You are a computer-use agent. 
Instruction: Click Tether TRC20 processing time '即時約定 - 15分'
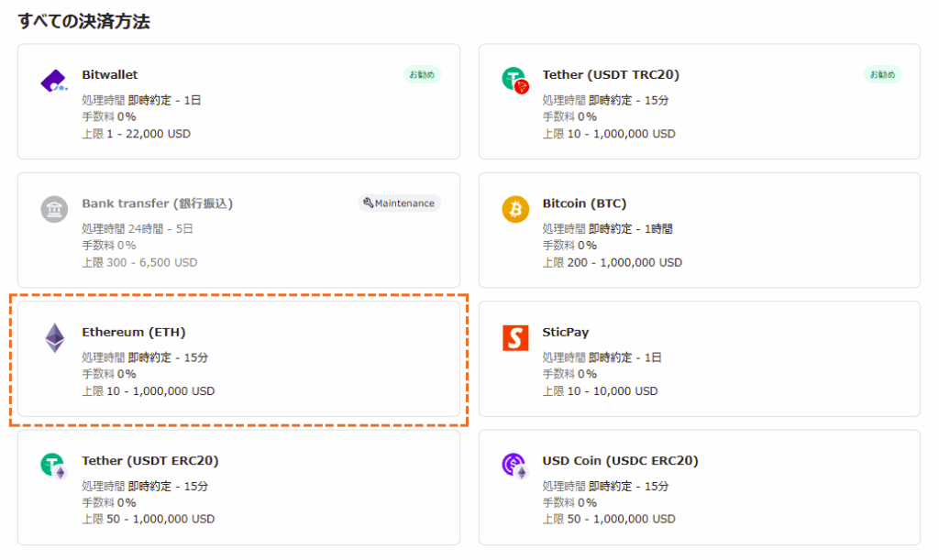[629, 100]
